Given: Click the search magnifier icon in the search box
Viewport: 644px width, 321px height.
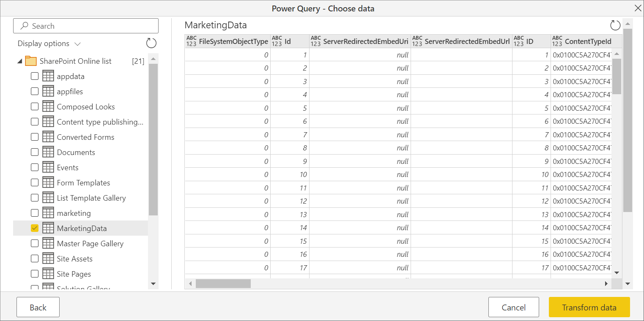Looking at the screenshot, I should pos(24,26).
